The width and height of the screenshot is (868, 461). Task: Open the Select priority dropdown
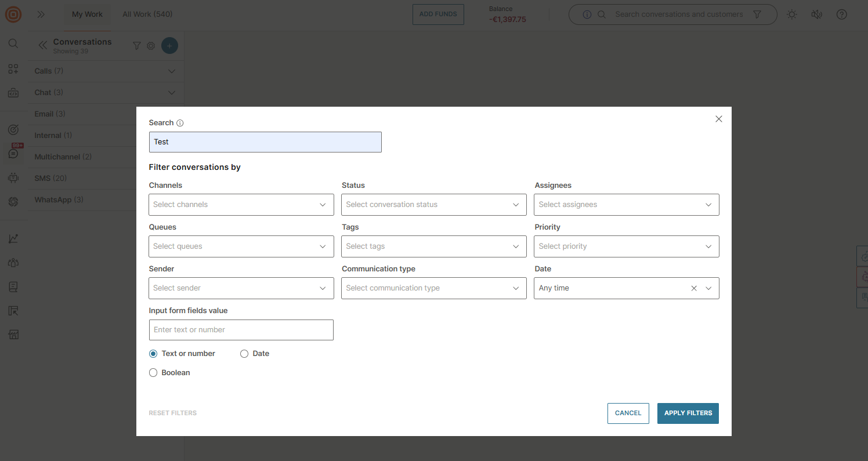point(626,246)
